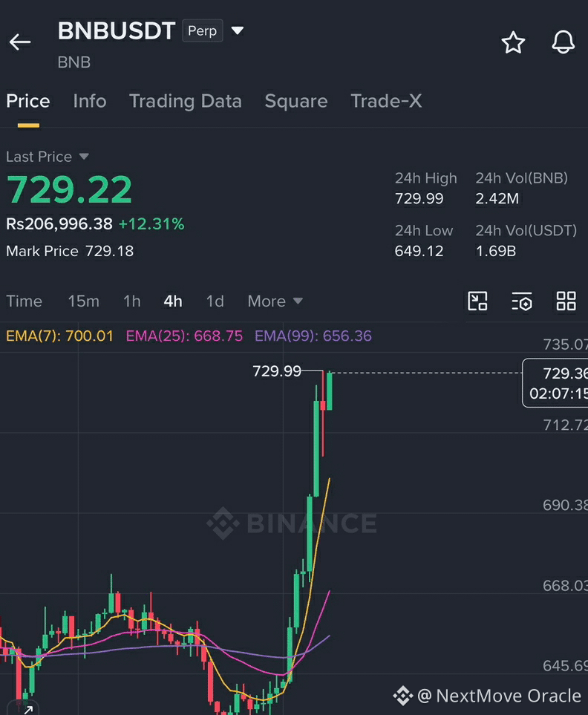Tap the Mark Price 729.18 text
The height and width of the screenshot is (715, 588).
70,251
